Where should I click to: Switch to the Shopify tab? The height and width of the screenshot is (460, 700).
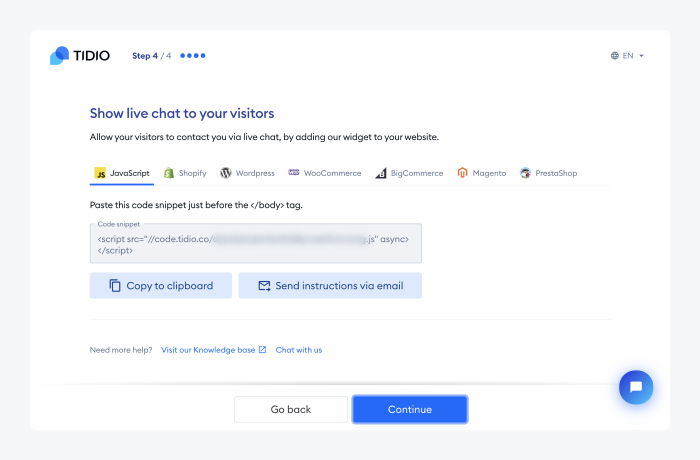point(185,173)
